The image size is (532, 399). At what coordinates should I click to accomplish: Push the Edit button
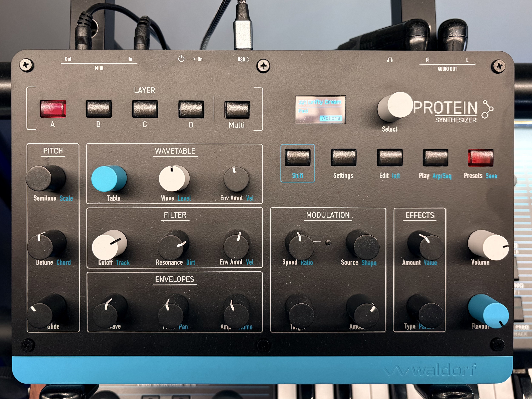[x=390, y=158]
